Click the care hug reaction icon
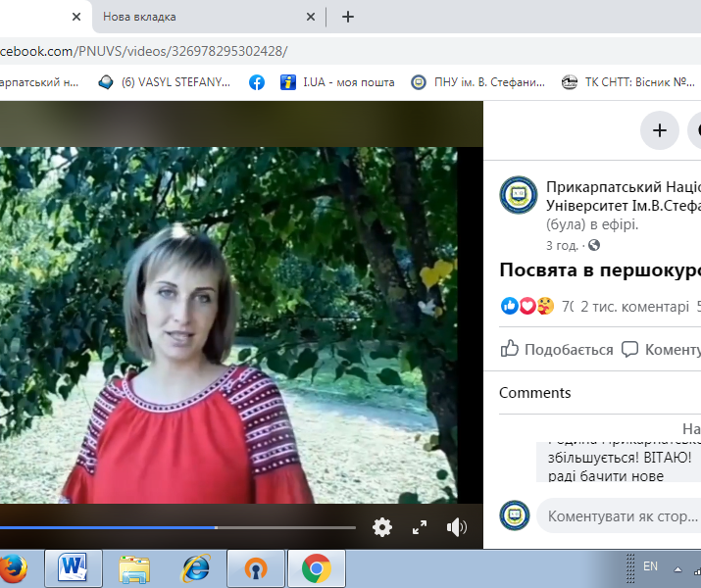Screen dimensions: 701x588 (x=545, y=306)
